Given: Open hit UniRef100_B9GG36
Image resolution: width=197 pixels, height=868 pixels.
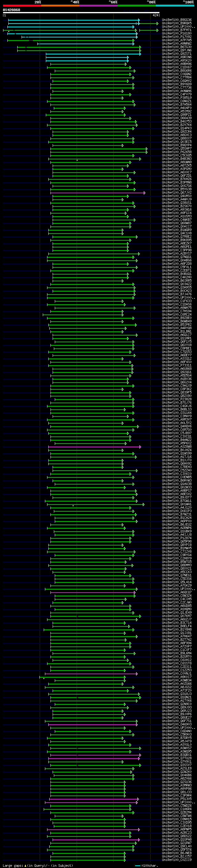Looking at the screenshot, I should [x=177, y=20].
